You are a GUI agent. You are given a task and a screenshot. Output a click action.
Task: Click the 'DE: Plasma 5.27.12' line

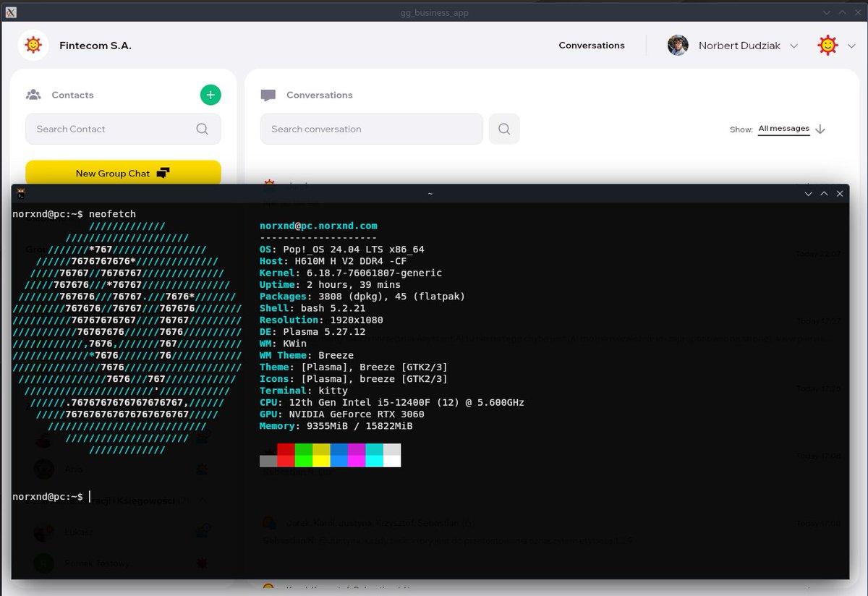pos(312,332)
